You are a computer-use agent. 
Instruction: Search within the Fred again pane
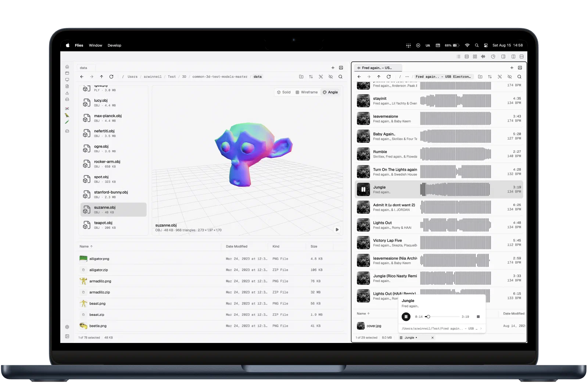pyautogui.click(x=519, y=77)
